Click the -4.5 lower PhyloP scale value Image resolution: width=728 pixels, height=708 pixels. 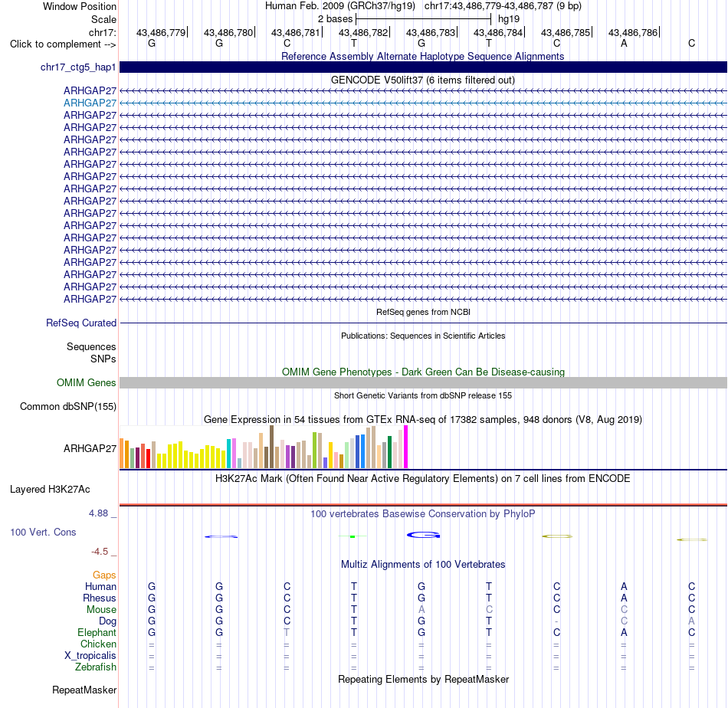coord(100,552)
